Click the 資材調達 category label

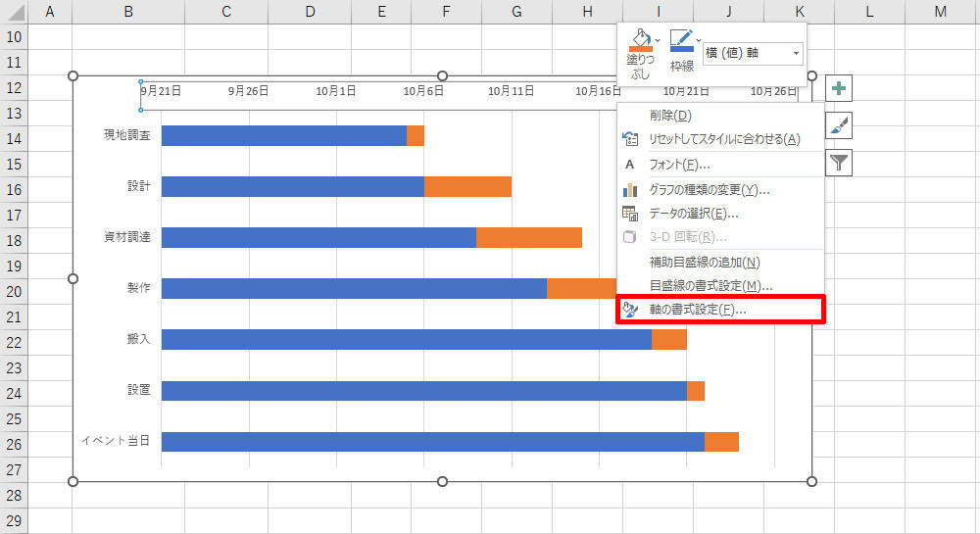pos(126,237)
